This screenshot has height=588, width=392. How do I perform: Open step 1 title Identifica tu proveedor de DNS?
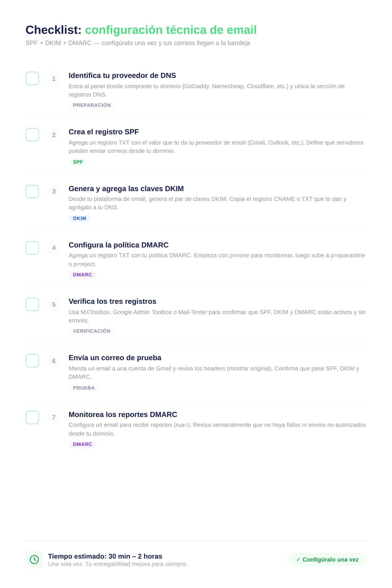pos(122,75)
